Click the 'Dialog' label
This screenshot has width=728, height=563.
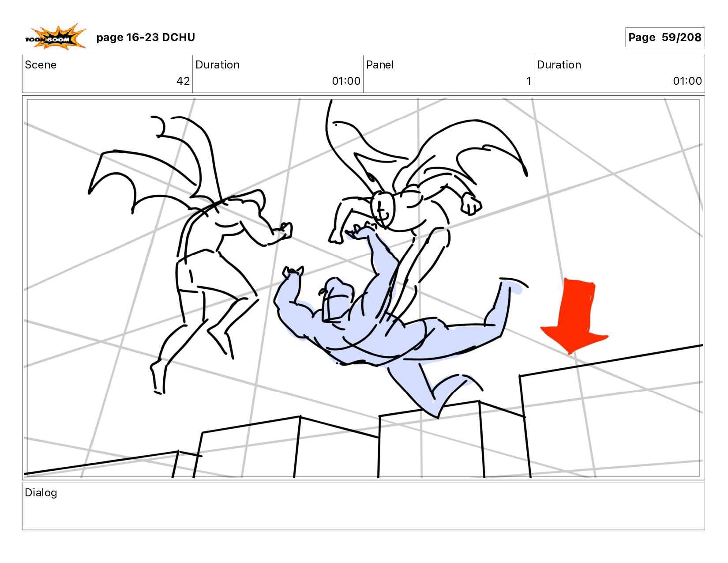tap(41, 493)
